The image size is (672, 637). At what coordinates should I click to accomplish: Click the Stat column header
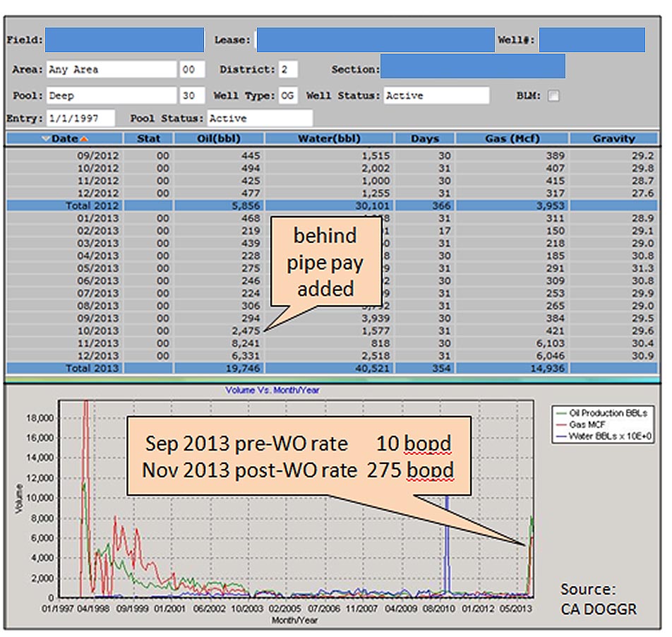pyautogui.click(x=149, y=139)
